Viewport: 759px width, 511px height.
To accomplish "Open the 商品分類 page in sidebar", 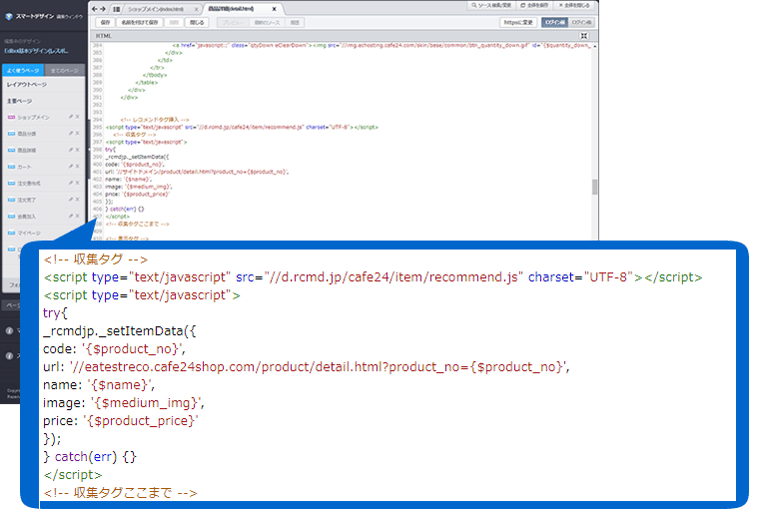I will pos(27,134).
